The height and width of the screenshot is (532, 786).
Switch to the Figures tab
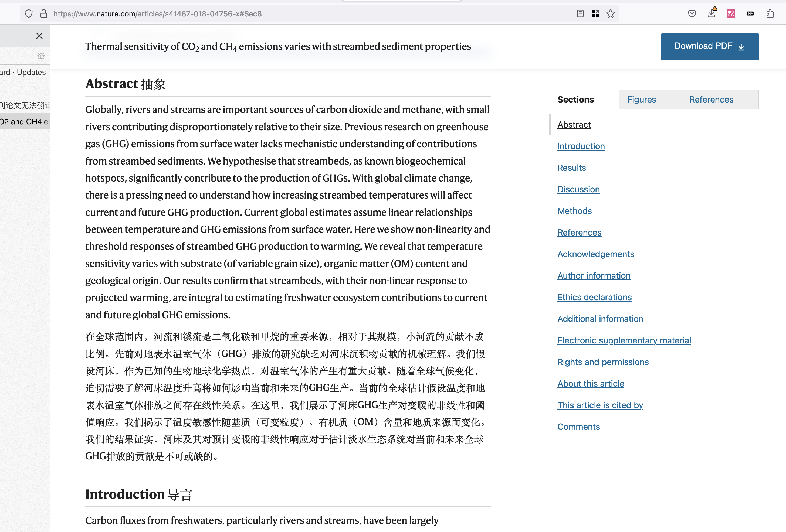pos(641,99)
